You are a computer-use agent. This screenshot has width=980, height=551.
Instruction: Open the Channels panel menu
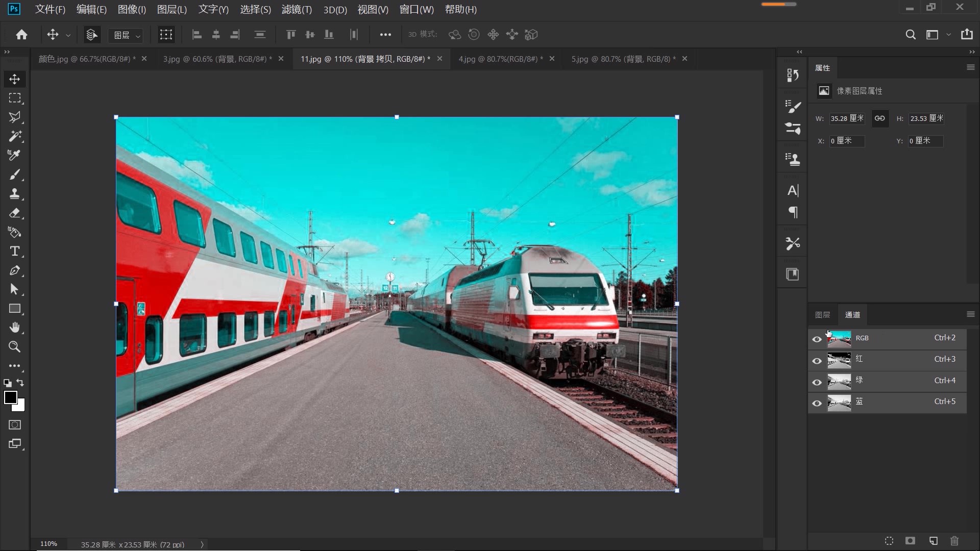[x=970, y=314]
